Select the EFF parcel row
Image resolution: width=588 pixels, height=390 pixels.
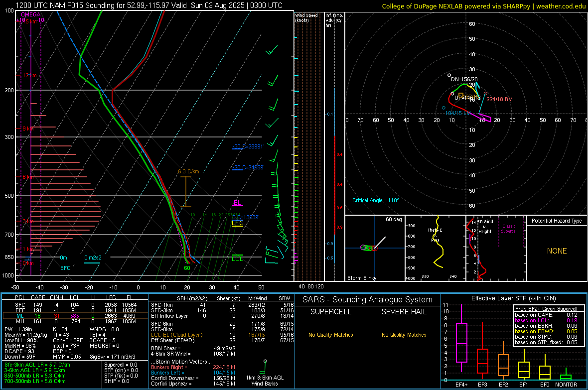click(75, 310)
